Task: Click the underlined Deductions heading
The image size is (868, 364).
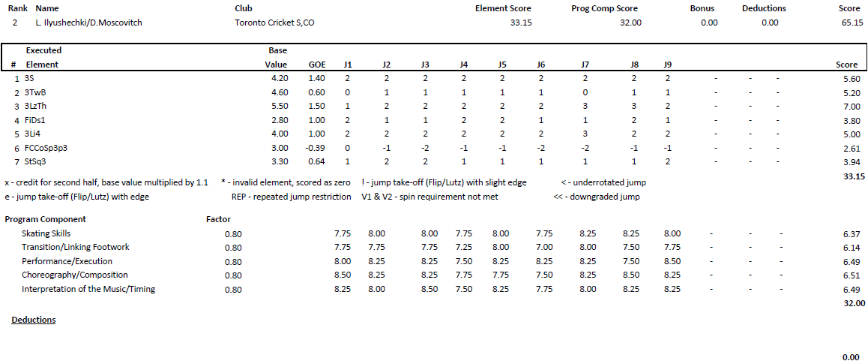Action: click(x=34, y=320)
